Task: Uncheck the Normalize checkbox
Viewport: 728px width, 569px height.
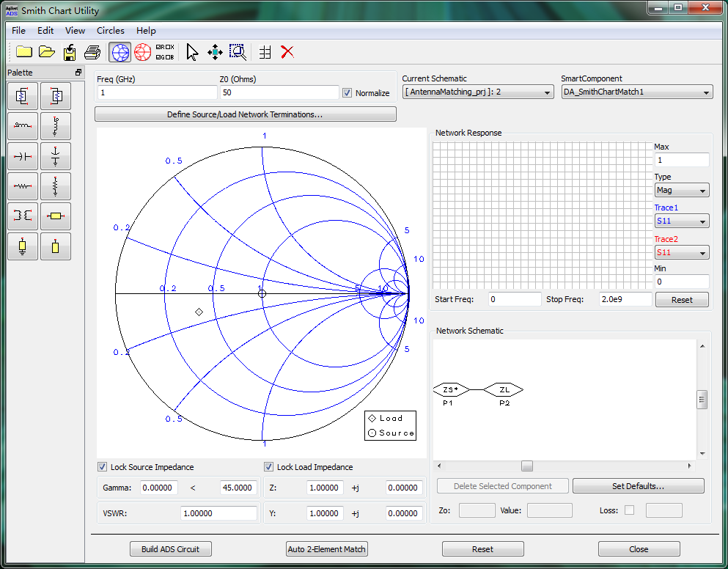Action: coord(347,93)
